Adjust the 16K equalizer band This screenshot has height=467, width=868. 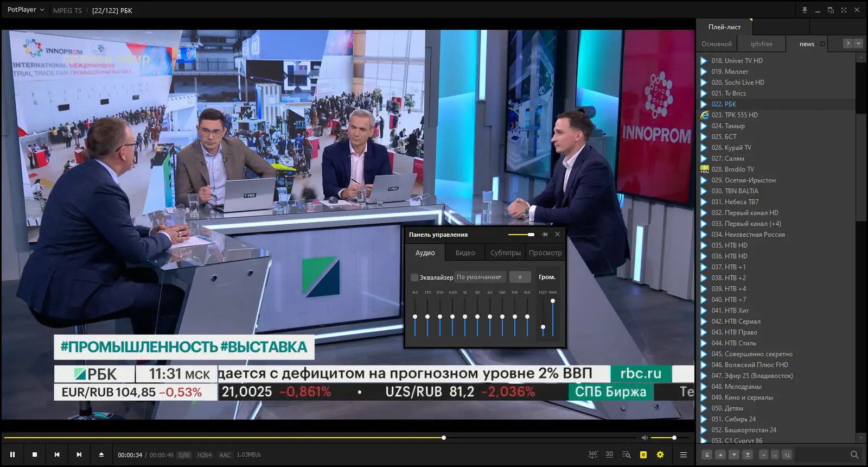pos(527,317)
